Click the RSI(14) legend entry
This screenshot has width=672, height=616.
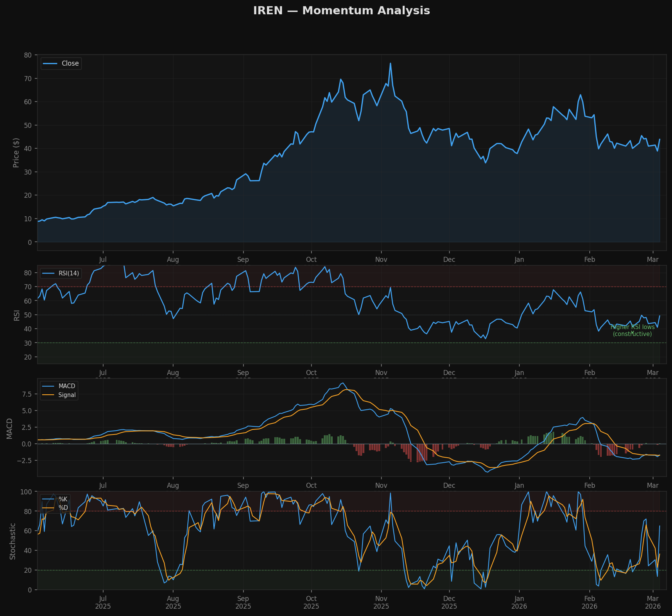tap(68, 273)
